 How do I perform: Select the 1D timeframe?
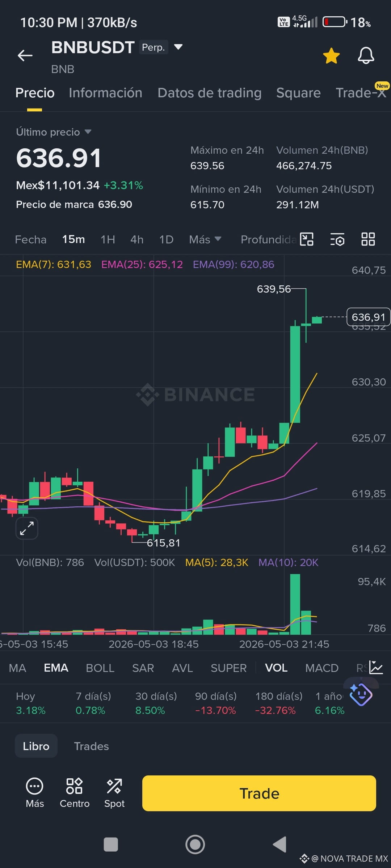pos(167,239)
